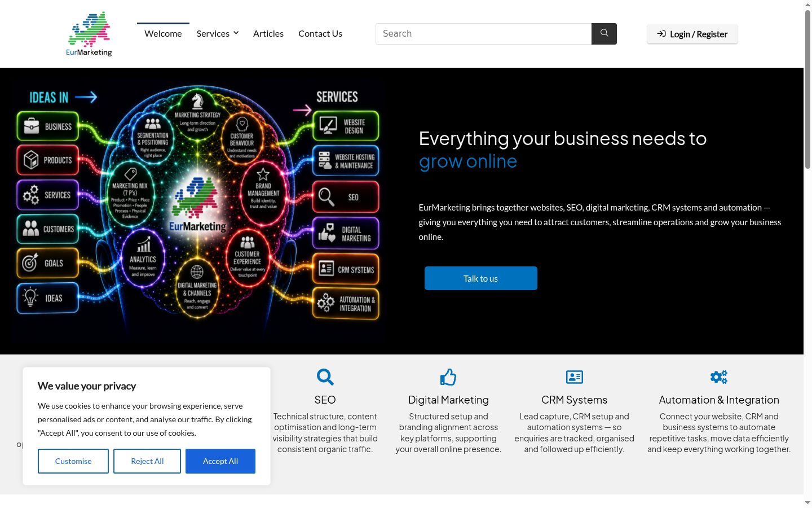Expand the Services dropdown menu
This screenshot has height=508, width=812.
(218, 34)
